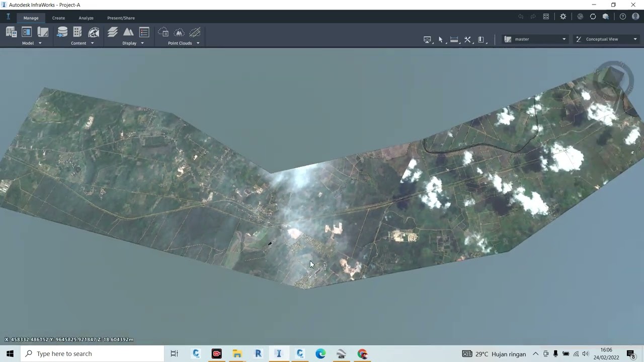644x362 pixels.
Task: Open the weather widget 29°C Hujan ringan
Action: (x=494, y=354)
